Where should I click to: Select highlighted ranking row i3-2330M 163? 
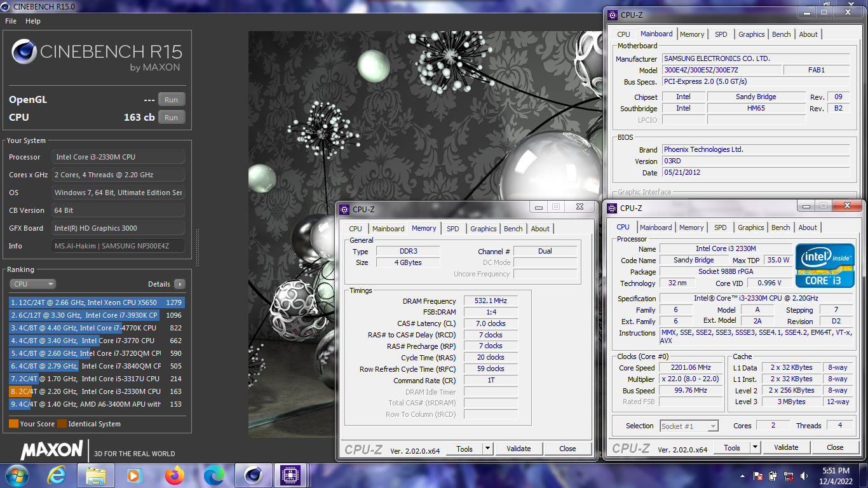pyautogui.click(x=96, y=391)
